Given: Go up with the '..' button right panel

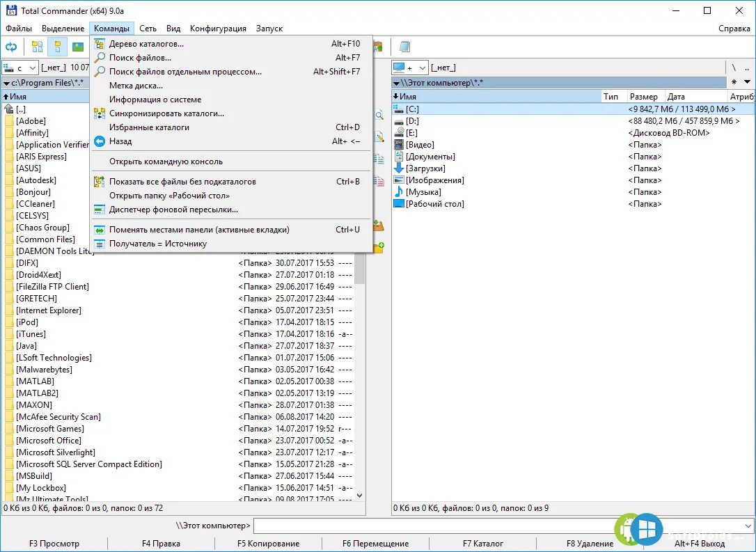Looking at the screenshot, I should (x=747, y=68).
